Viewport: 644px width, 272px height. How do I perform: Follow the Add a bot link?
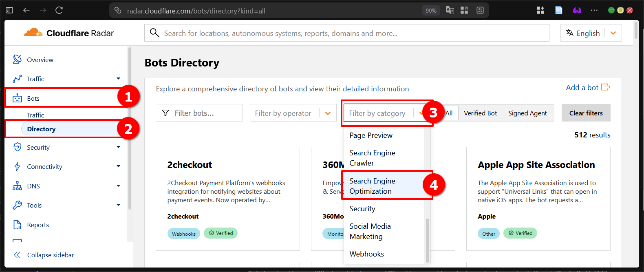click(x=588, y=87)
